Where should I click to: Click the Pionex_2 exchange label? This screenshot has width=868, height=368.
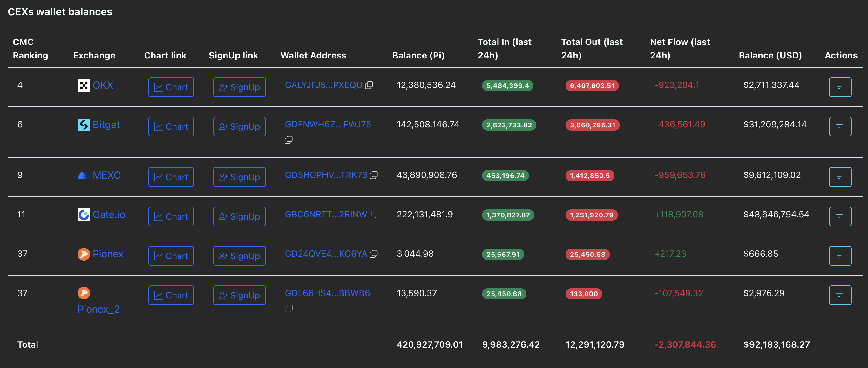pyautogui.click(x=99, y=309)
